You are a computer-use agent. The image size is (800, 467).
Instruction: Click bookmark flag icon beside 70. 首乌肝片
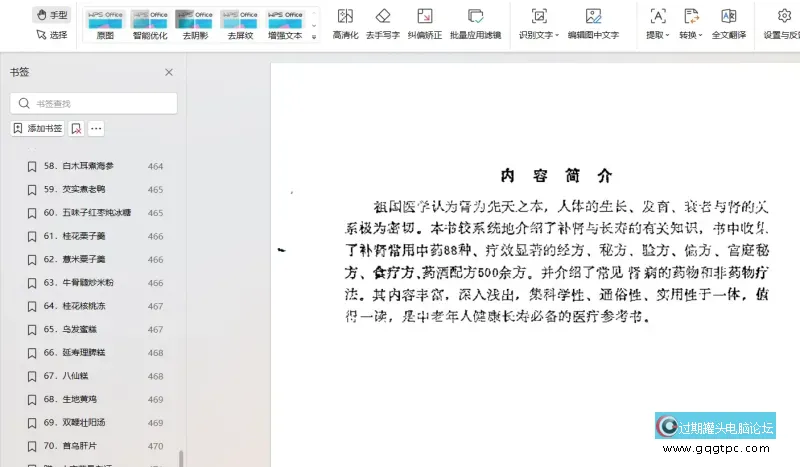(32, 447)
